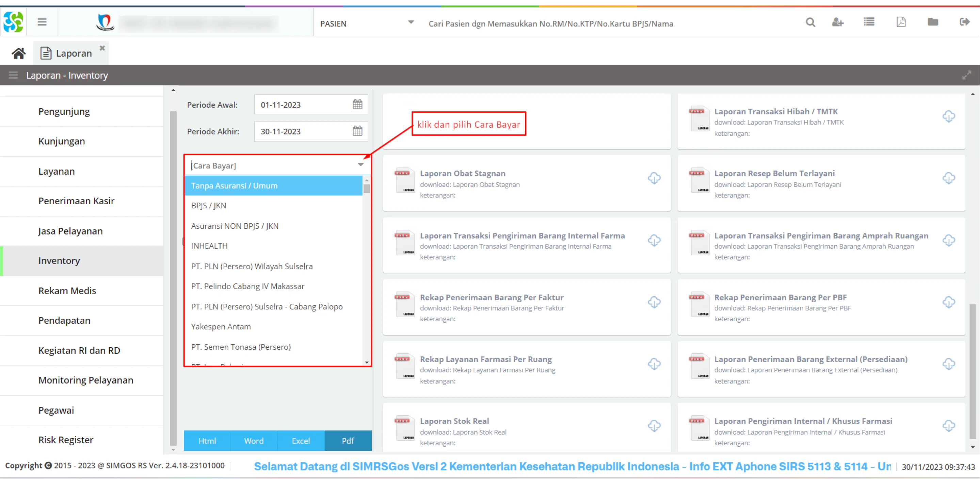Open the Periode Akhir calendar picker
Image resolution: width=980 pixels, height=479 pixels.
[357, 131]
